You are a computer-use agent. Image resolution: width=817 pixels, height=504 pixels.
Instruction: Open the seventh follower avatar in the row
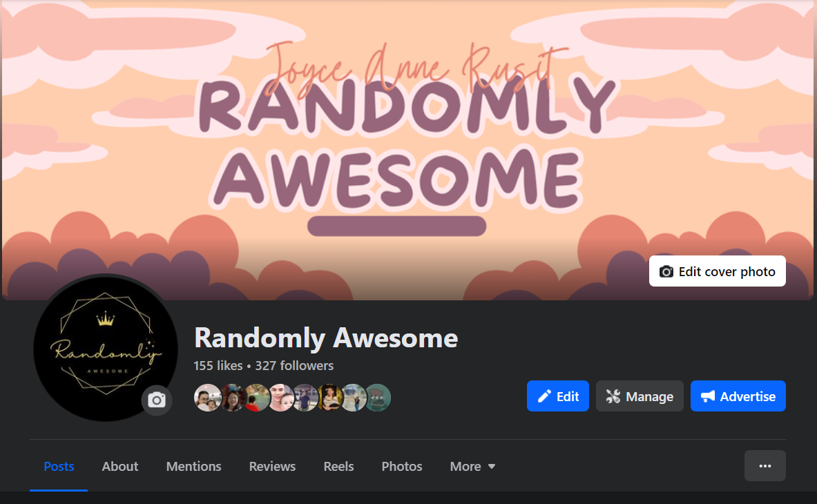point(354,398)
